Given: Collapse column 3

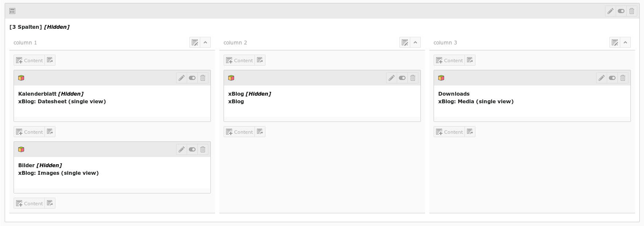Looking at the screenshot, I should click(x=625, y=42).
